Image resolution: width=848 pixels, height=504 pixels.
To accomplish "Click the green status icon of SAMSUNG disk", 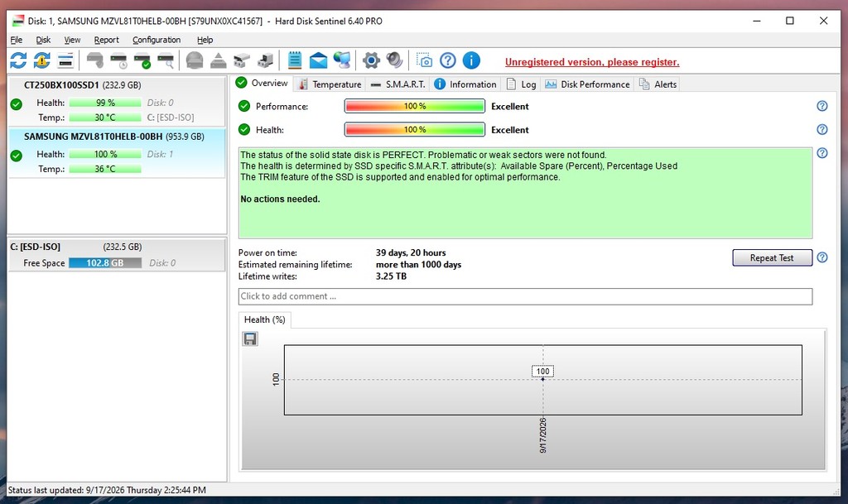I will 17,156.
